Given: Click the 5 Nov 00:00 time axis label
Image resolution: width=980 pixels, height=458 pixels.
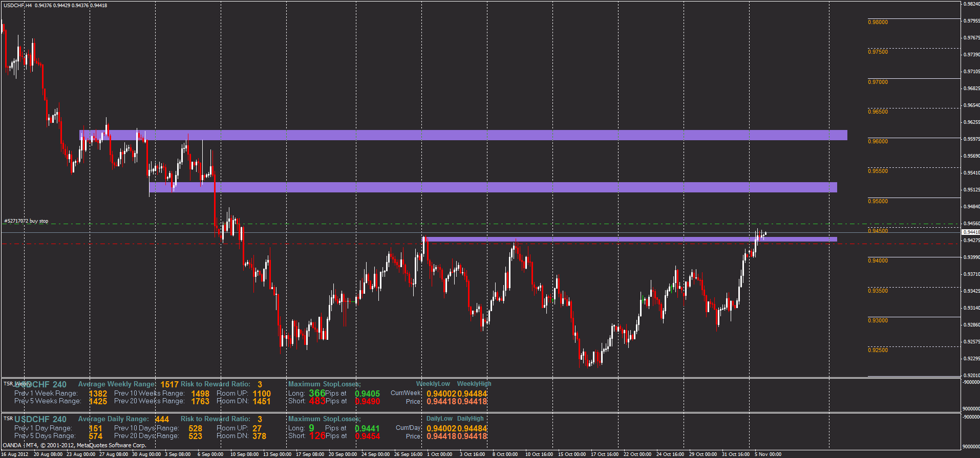Looking at the screenshot, I should [x=768, y=454].
